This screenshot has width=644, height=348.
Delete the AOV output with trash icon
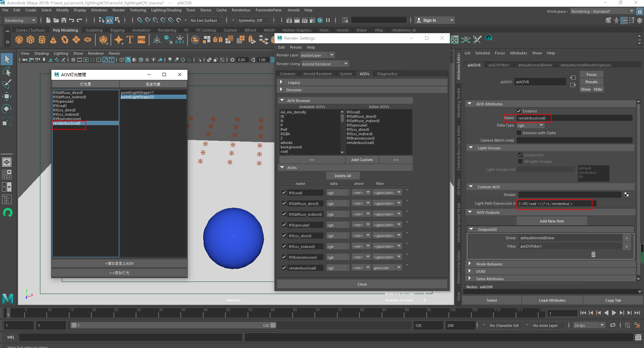(593, 254)
